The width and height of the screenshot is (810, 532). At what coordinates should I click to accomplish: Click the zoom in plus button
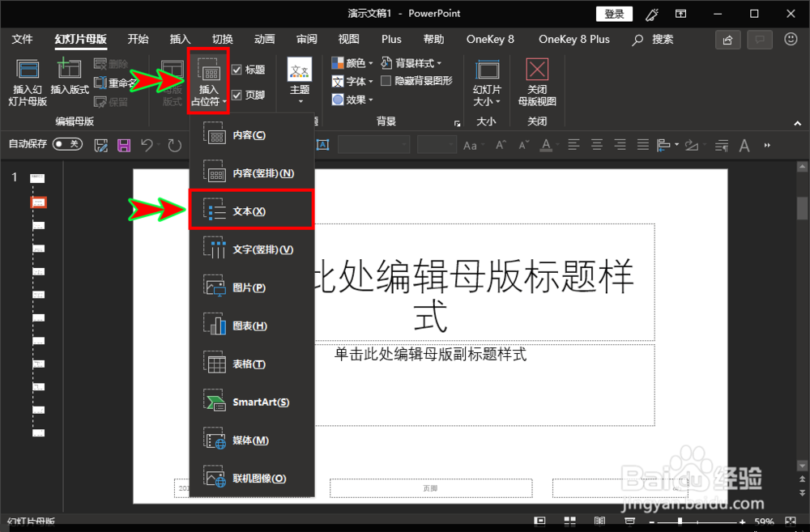[x=742, y=522]
